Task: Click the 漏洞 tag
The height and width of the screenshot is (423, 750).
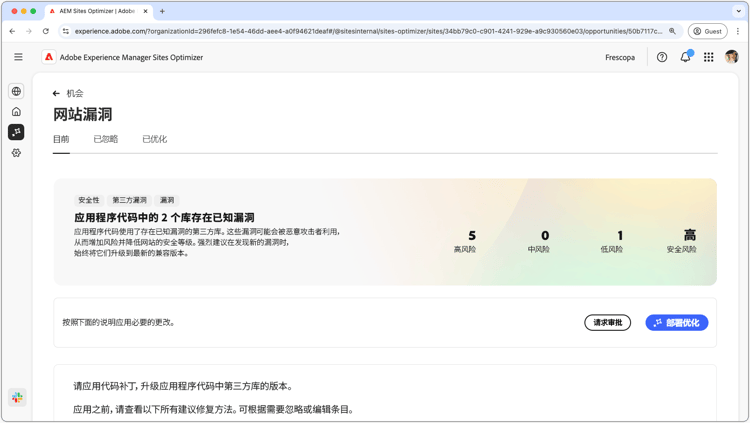Action: pos(167,200)
